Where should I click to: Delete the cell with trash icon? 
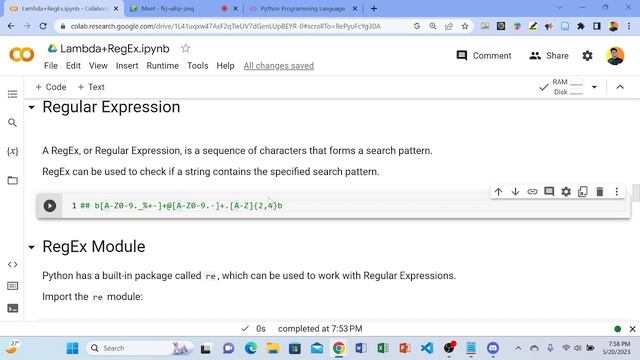(600, 191)
